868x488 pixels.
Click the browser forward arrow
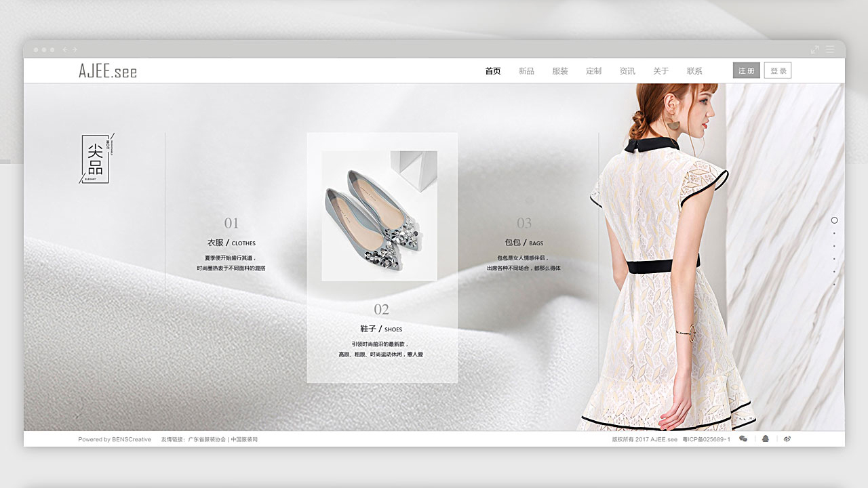[x=75, y=50]
